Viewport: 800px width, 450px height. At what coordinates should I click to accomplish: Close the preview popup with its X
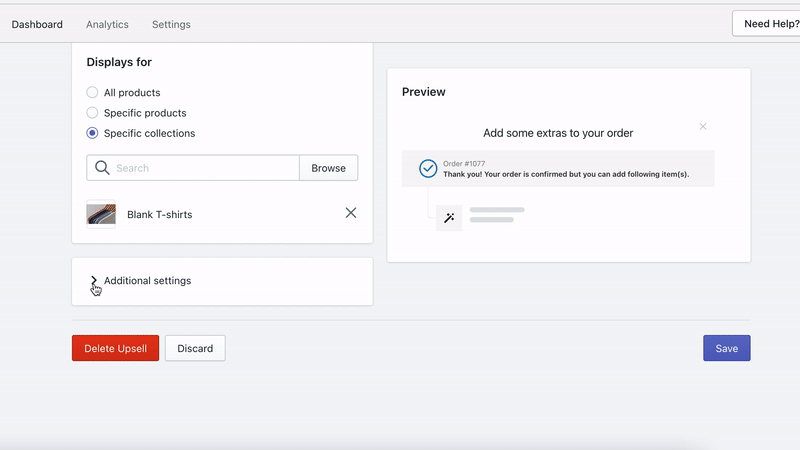click(703, 126)
